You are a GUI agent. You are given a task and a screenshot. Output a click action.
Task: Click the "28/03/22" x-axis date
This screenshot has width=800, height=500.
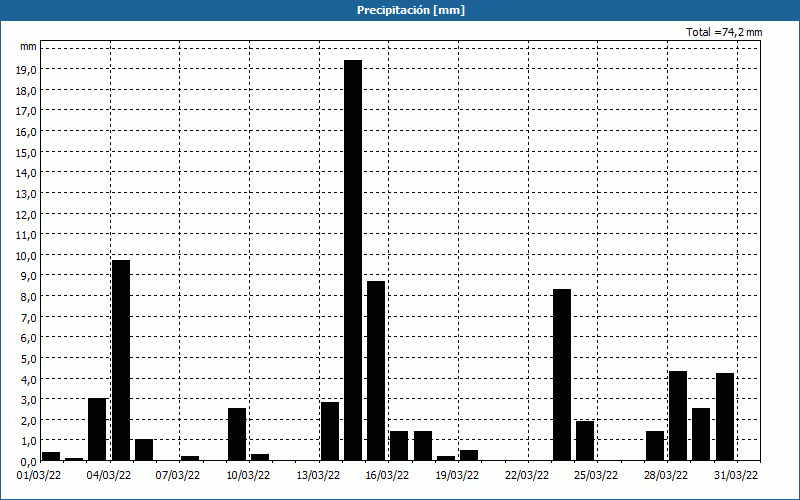666,475
